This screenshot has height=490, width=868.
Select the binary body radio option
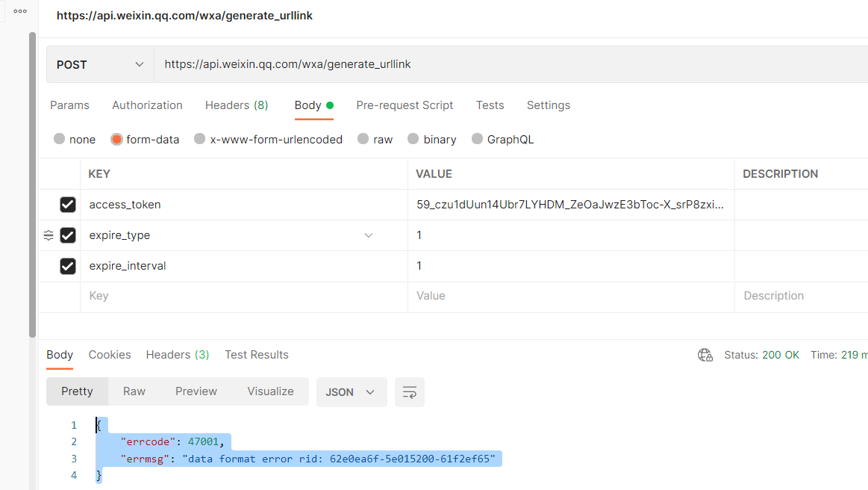click(x=413, y=139)
